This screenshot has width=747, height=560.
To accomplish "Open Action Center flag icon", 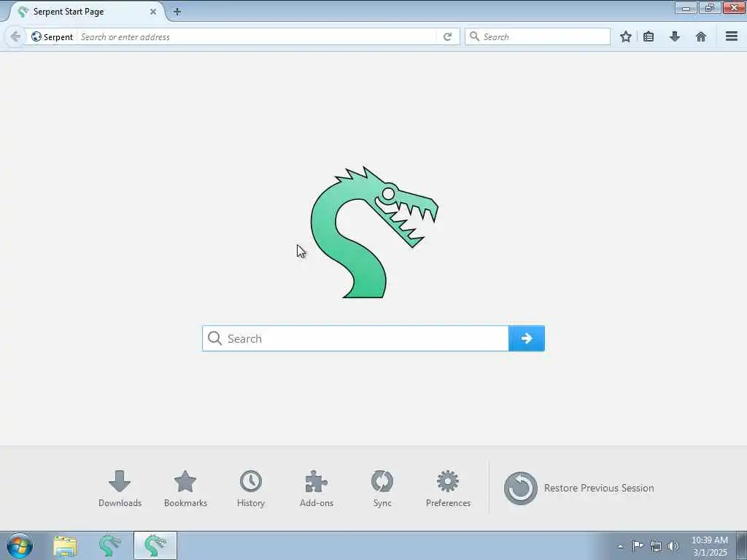I will pyautogui.click(x=638, y=545).
